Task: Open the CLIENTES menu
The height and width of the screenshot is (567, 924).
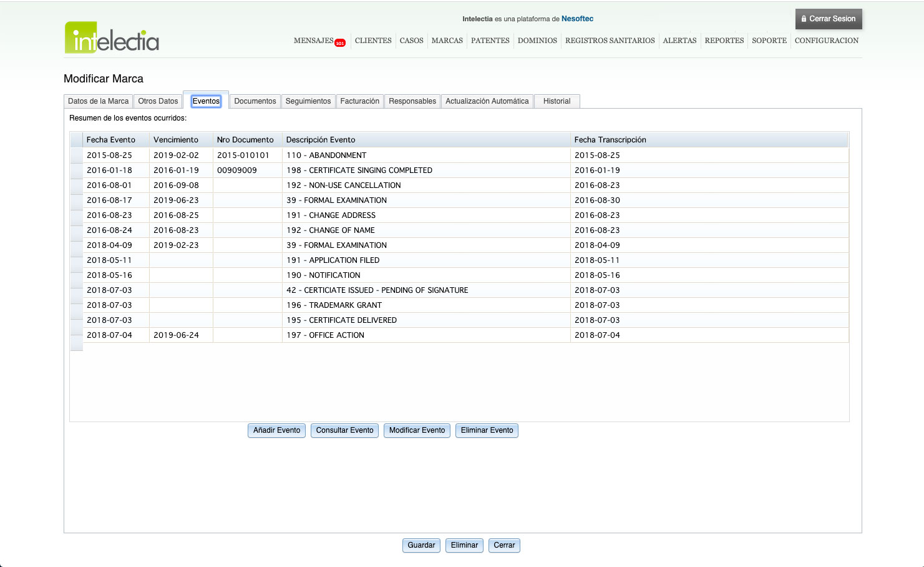Action: pyautogui.click(x=373, y=41)
